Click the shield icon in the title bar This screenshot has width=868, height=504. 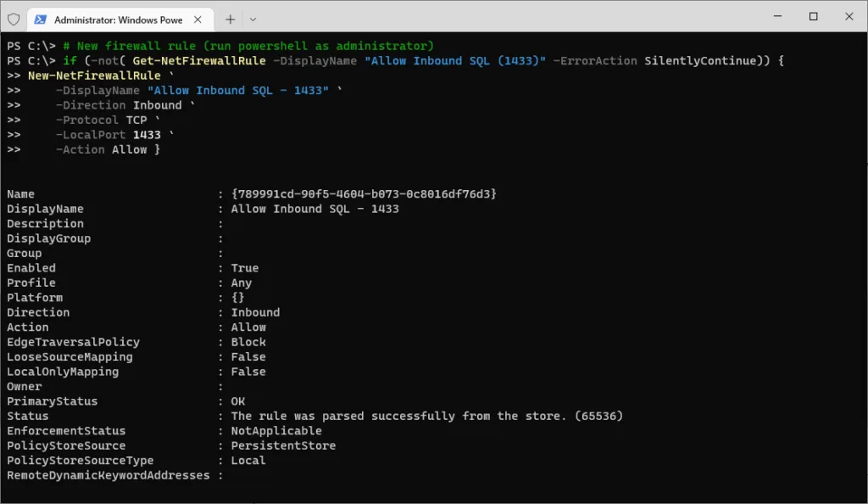click(x=14, y=20)
